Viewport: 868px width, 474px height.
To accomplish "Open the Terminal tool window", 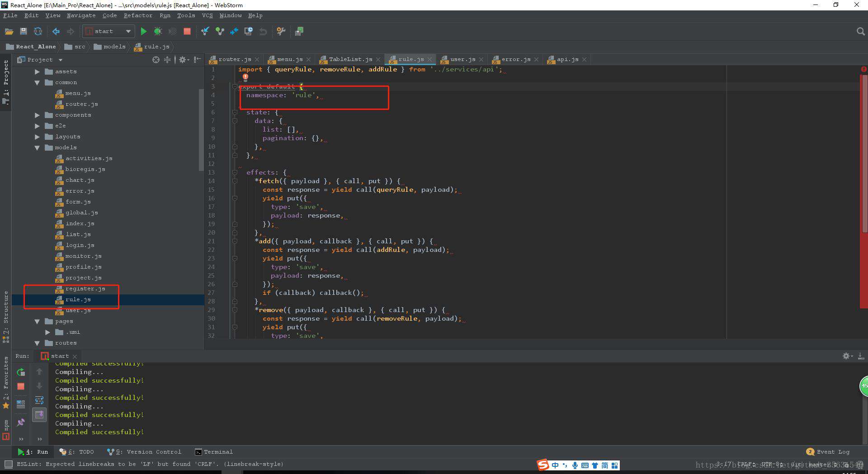I will click(x=214, y=452).
